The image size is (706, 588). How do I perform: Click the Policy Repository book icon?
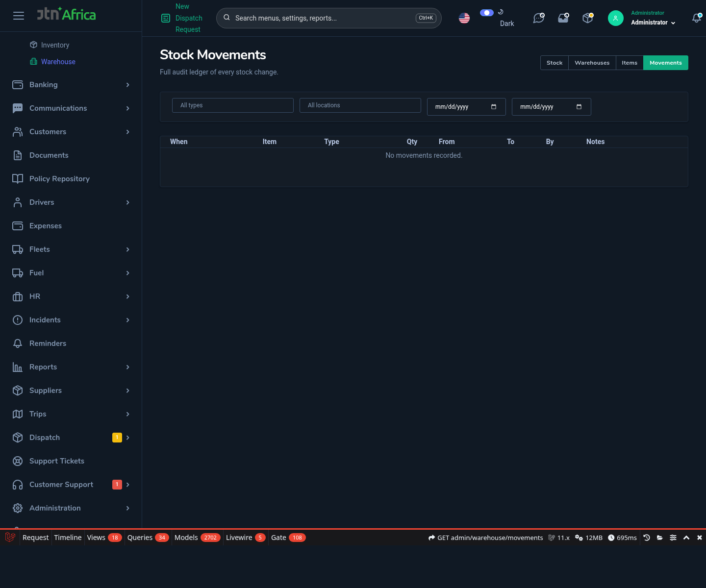18,179
